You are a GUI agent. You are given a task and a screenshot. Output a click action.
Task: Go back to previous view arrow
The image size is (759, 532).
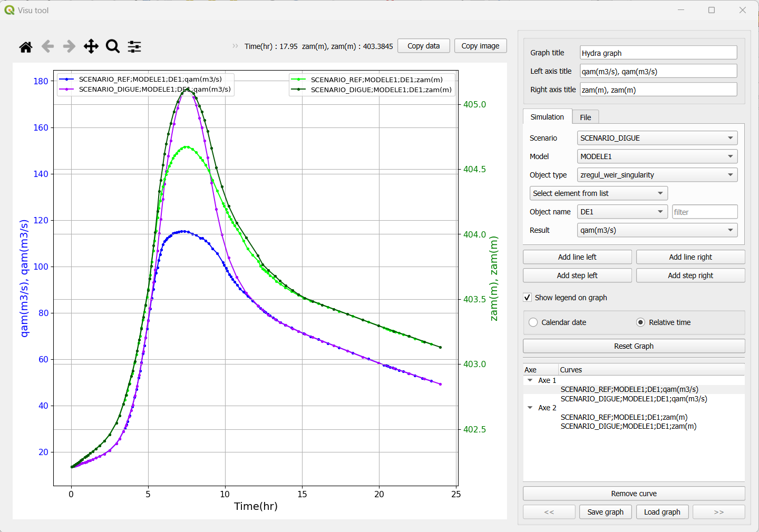(x=47, y=46)
